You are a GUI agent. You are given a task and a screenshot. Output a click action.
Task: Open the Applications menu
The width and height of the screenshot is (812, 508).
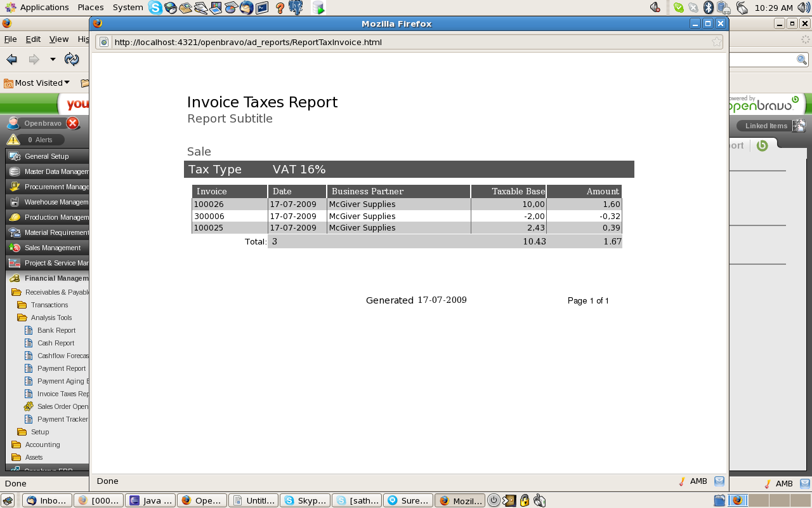point(36,8)
